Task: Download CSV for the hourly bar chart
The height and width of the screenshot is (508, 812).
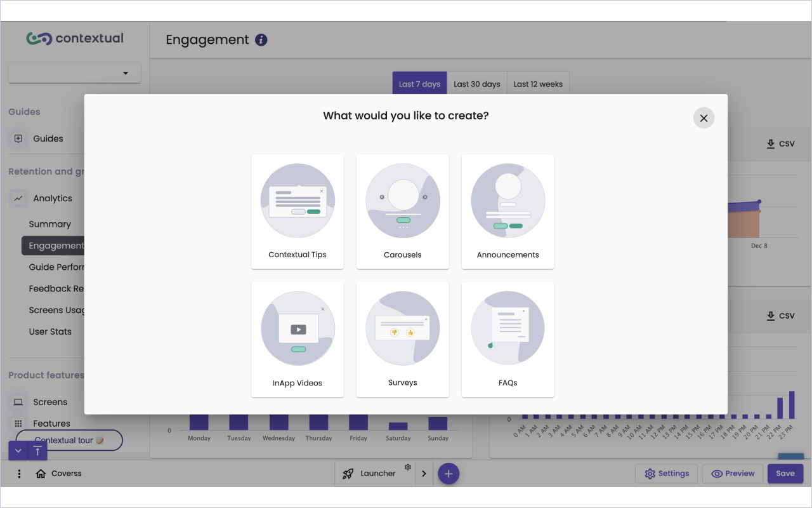Action: pyautogui.click(x=780, y=316)
